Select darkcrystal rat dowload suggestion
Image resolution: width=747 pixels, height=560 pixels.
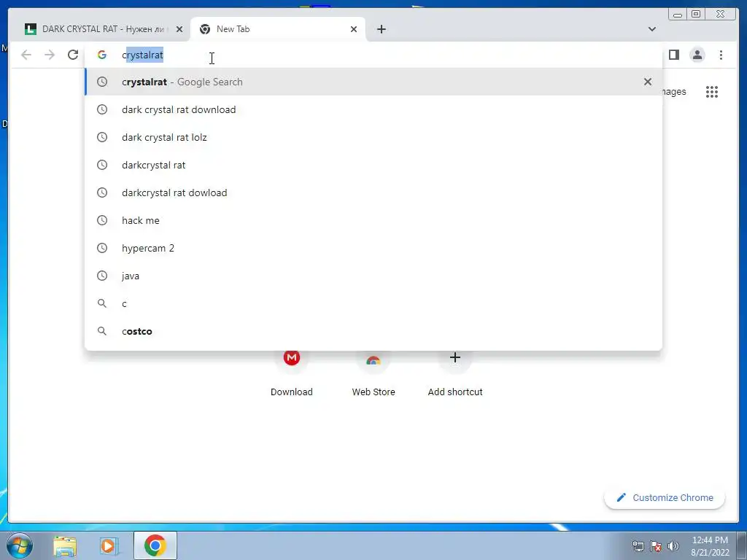[x=373, y=192]
